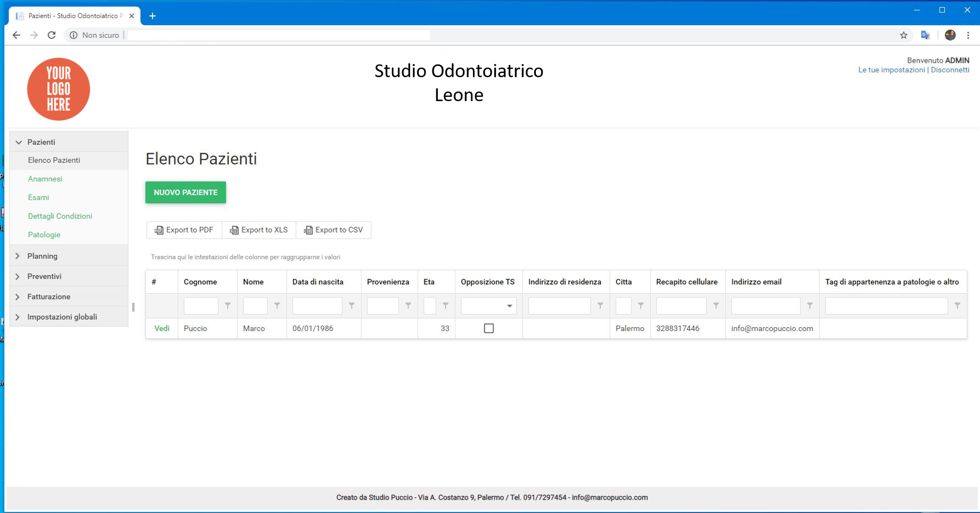
Task: Open the Provenienza column filter icon
Action: (x=408, y=305)
